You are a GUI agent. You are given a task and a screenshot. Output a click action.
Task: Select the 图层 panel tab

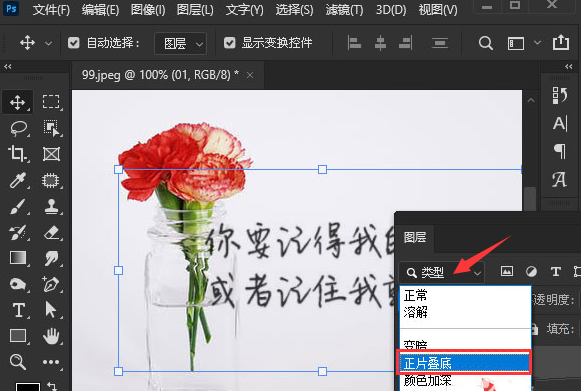pos(415,237)
